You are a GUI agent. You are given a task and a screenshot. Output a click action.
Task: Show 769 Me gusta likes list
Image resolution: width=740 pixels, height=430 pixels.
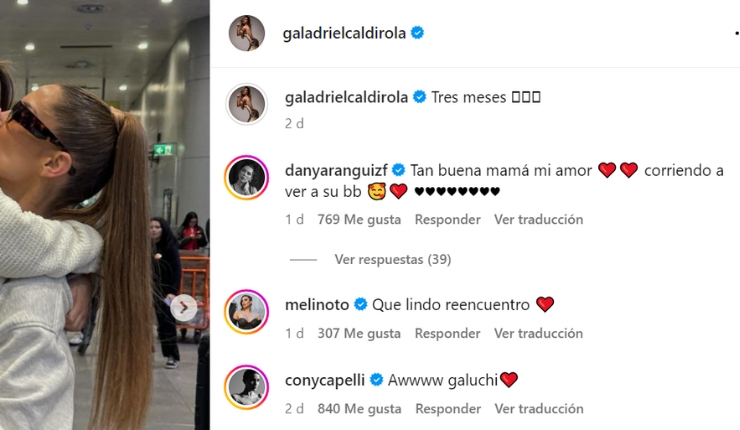359,219
